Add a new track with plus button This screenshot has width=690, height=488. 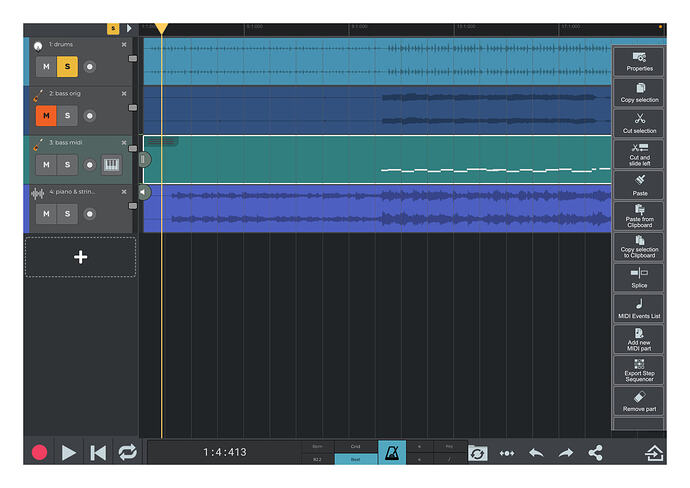tap(81, 257)
